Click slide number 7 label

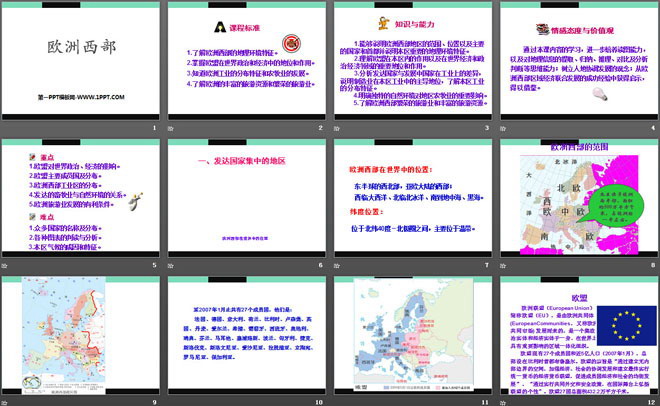pos(487,265)
